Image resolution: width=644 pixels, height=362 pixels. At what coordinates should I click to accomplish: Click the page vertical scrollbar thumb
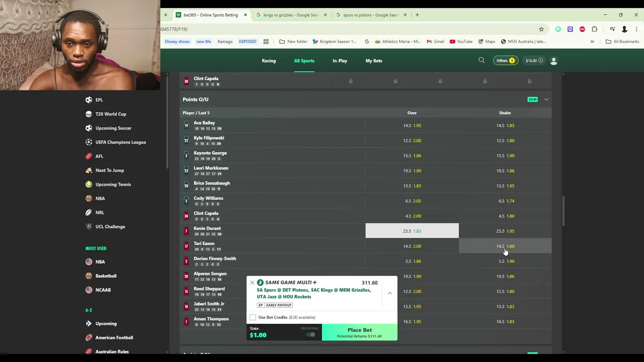(x=563, y=211)
